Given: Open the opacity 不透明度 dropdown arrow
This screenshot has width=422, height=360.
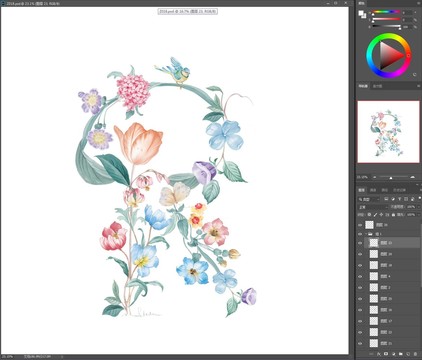Looking at the screenshot, I should (x=418, y=207).
